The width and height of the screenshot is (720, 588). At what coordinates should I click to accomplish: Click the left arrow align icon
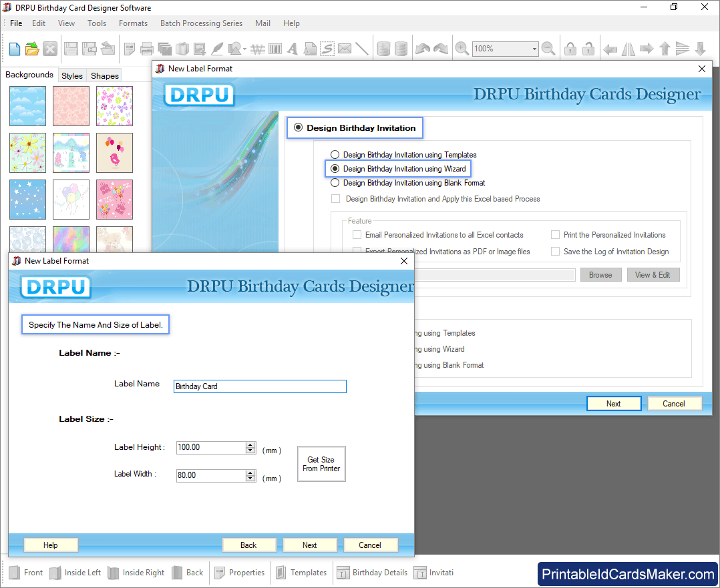610,49
